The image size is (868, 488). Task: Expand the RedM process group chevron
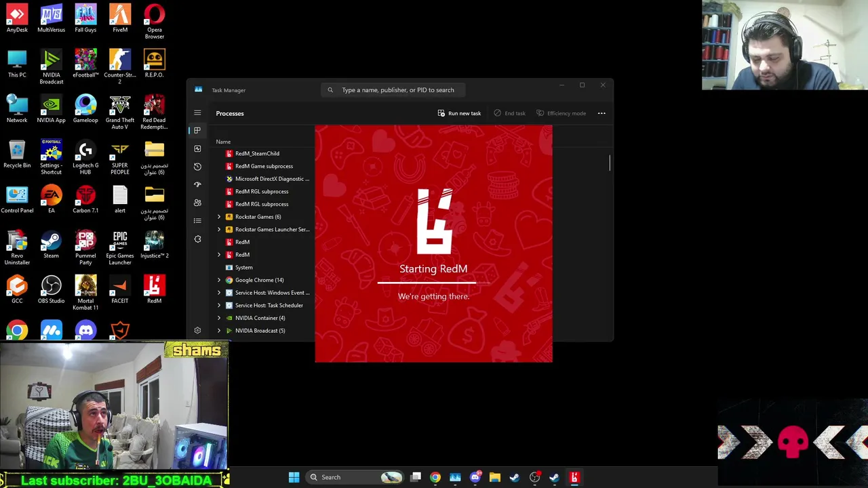[x=219, y=255]
